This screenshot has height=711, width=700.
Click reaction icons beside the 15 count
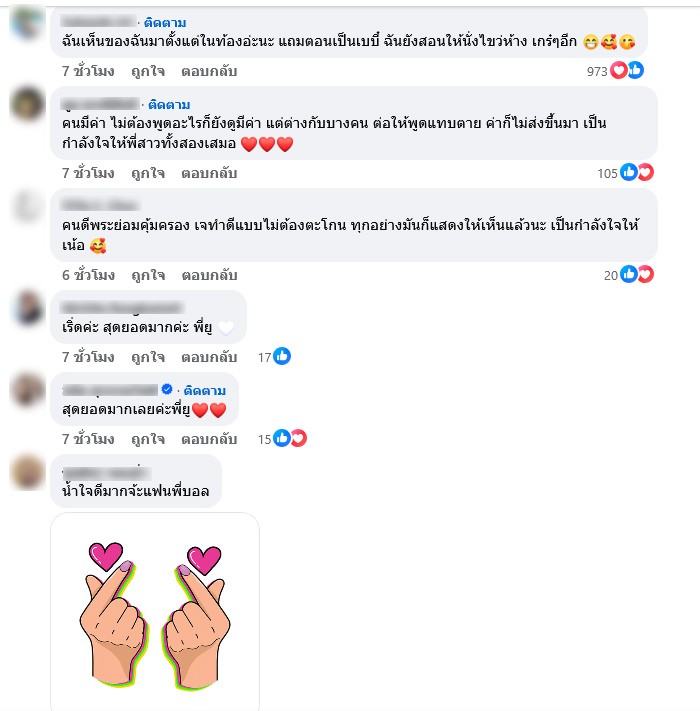[x=290, y=438]
